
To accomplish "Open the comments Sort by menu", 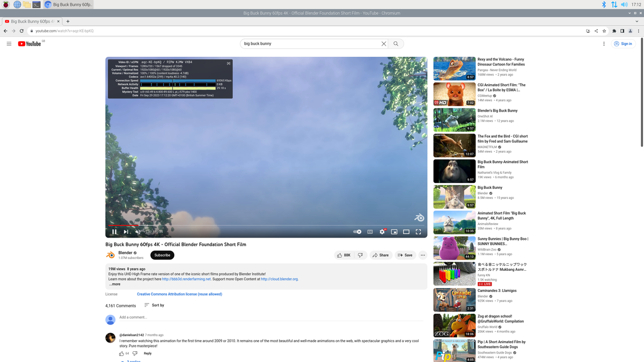I will (154, 305).
